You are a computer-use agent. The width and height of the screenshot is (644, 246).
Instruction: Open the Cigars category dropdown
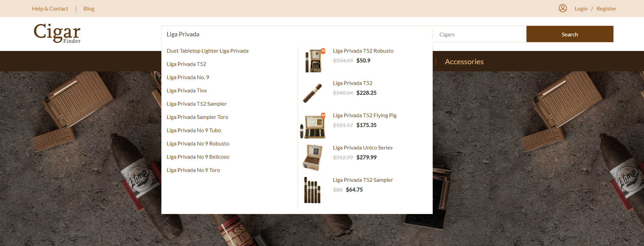[479, 34]
